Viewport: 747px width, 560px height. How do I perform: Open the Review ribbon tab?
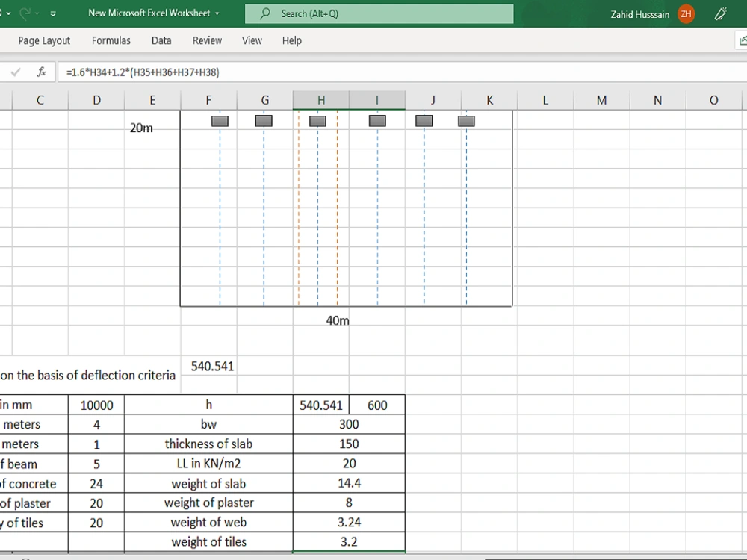click(x=207, y=40)
